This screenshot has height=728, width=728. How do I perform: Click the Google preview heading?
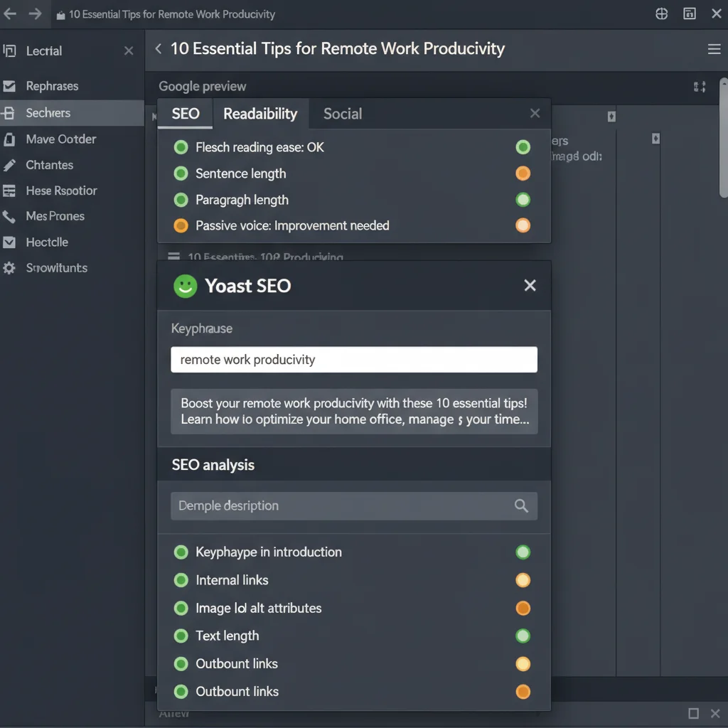tap(203, 86)
